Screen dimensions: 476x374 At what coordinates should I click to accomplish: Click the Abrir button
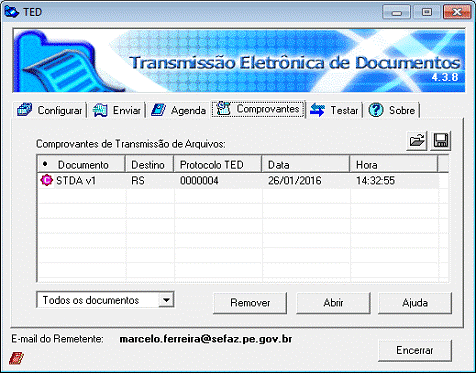[333, 303]
